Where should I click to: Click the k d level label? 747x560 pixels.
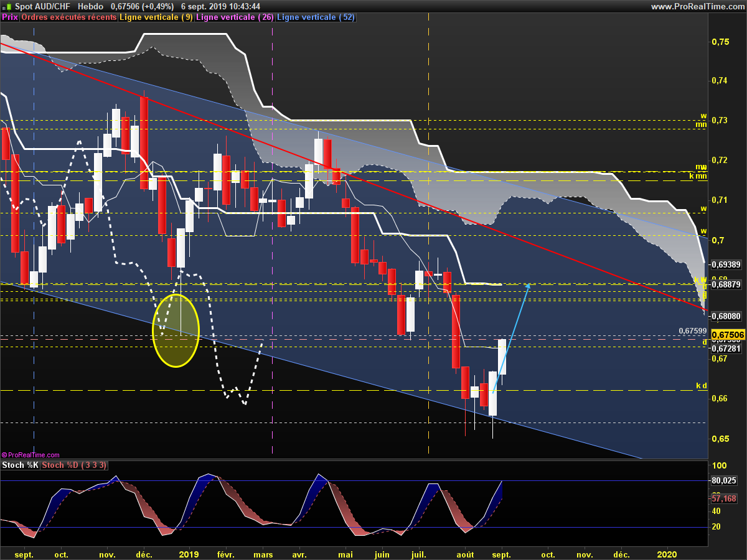pyautogui.click(x=702, y=386)
